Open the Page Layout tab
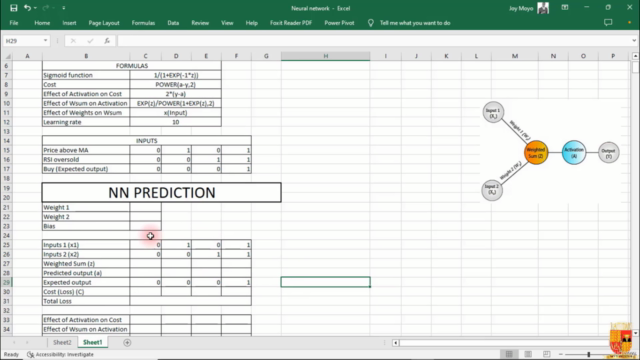 [x=104, y=23]
